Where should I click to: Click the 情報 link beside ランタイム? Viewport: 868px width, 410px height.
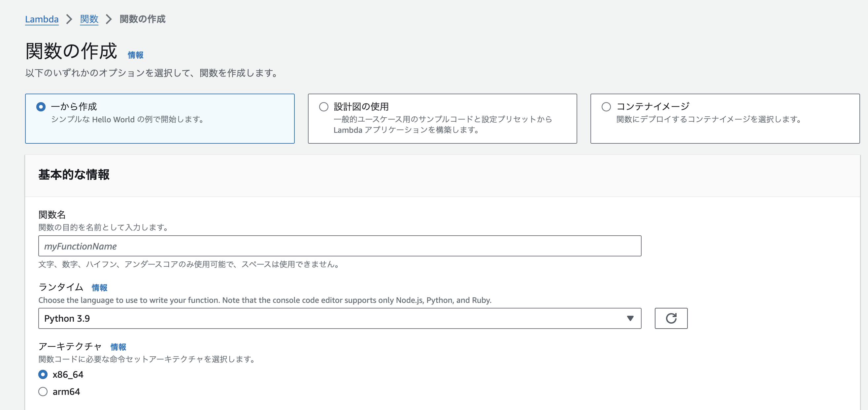pos(99,287)
